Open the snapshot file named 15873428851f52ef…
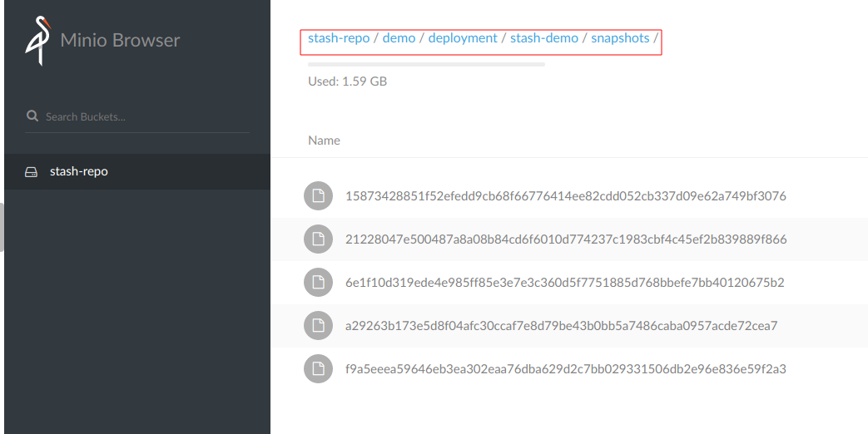The image size is (868, 434). click(x=565, y=196)
